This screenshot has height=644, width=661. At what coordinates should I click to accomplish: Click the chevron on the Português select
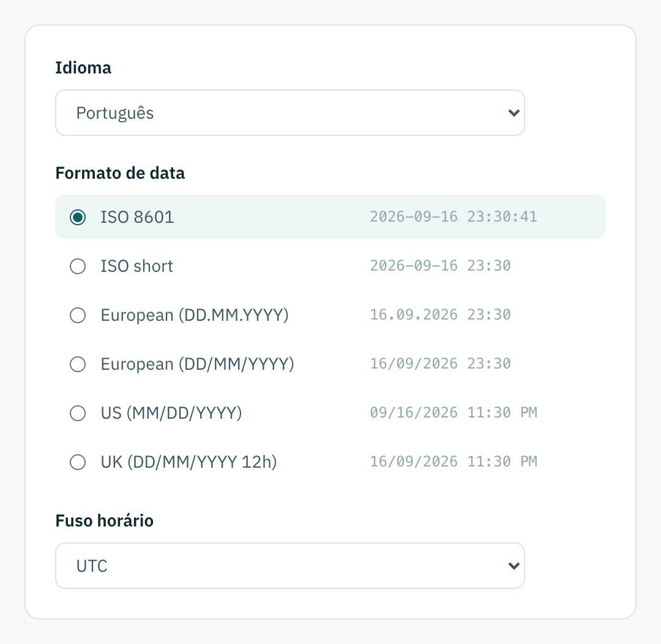(513, 113)
